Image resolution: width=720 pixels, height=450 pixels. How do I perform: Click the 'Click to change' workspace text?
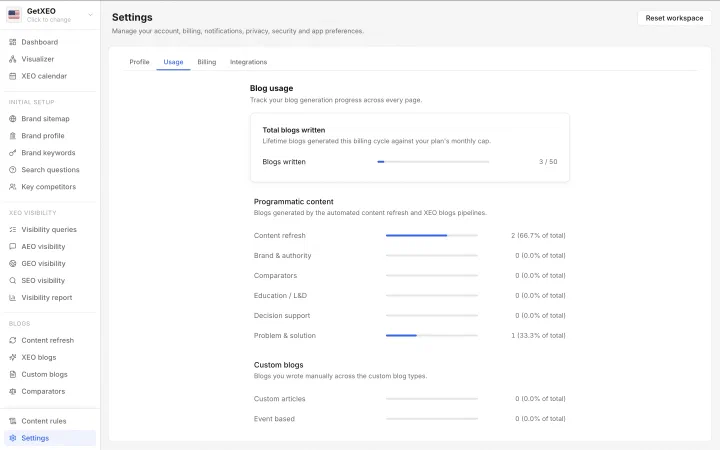pos(49,20)
